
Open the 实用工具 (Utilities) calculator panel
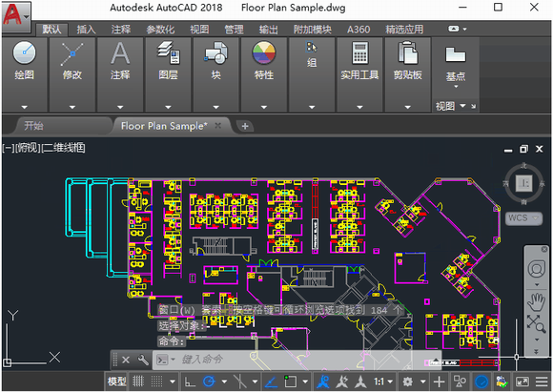(359, 61)
